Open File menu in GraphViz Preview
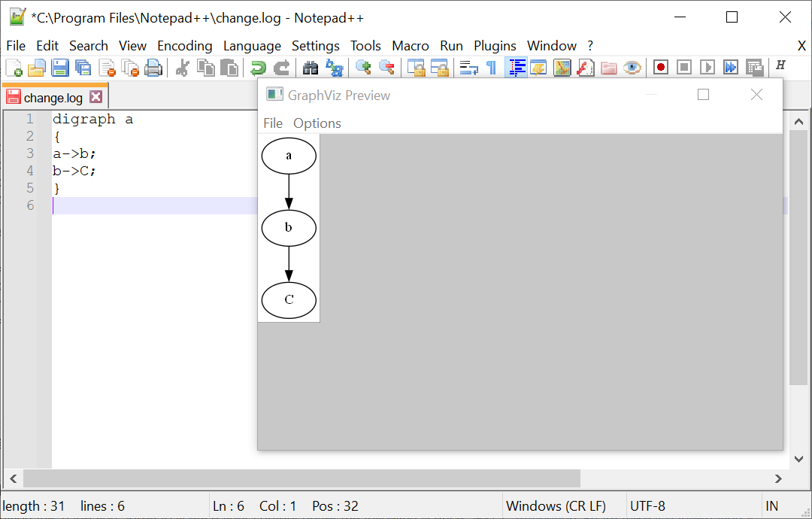The width and height of the screenshot is (812, 519). (273, 123)
